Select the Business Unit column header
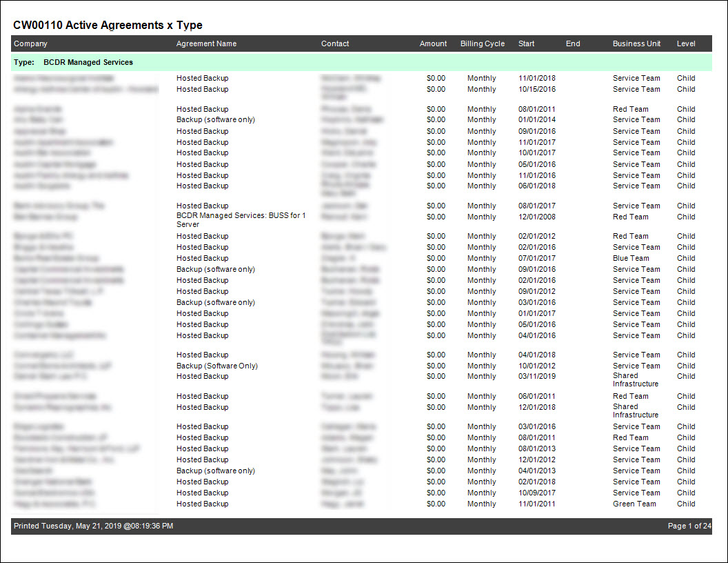The width and height of the screenshot is (728, 563). [636, 43]
